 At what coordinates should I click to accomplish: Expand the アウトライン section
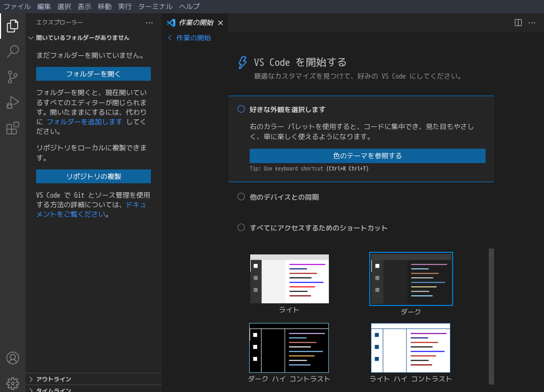pyautogui.click(x=31, y=379)
